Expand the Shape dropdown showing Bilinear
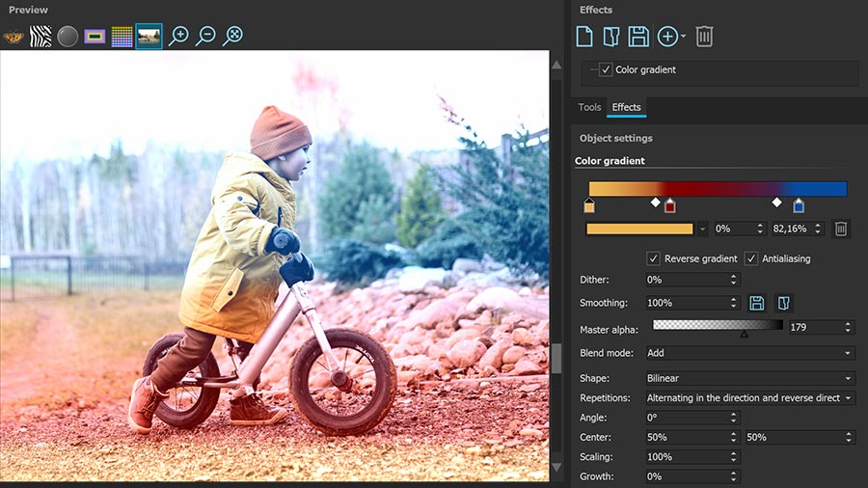 (x=749, y=378)
